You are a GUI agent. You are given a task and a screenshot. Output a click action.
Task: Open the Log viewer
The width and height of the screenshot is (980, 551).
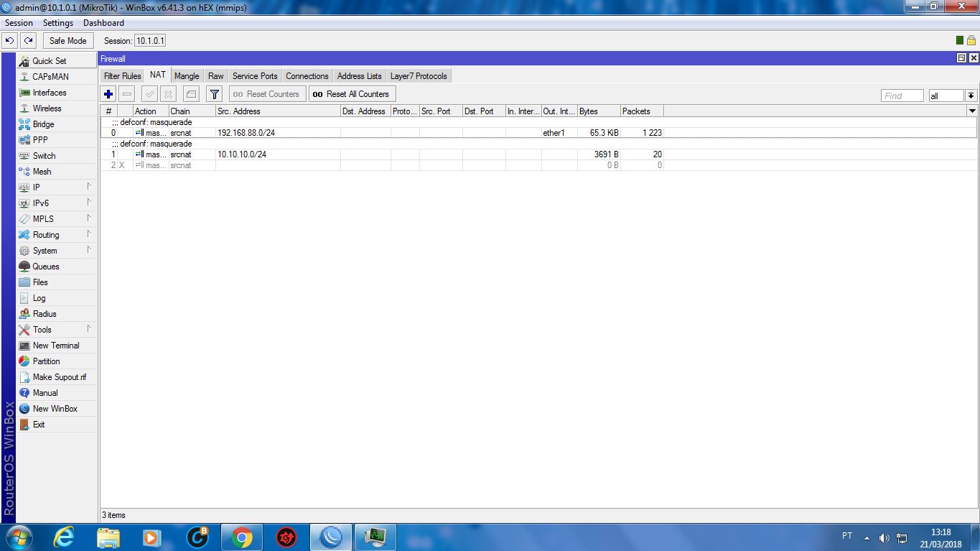[x=57, y=298]
